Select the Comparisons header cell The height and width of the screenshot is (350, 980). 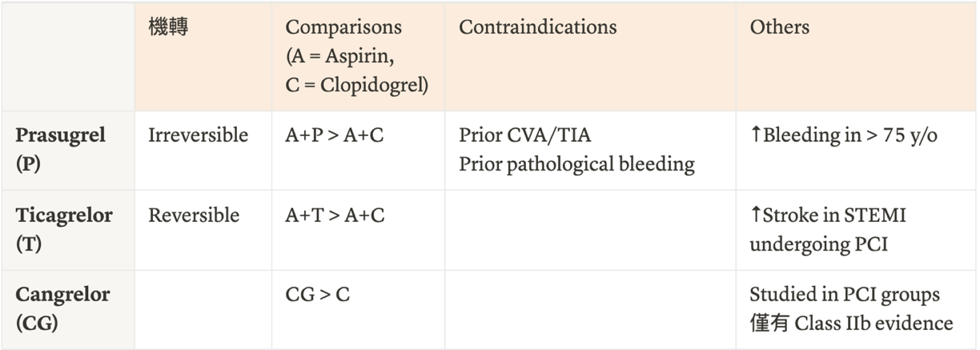click(358, 57)
